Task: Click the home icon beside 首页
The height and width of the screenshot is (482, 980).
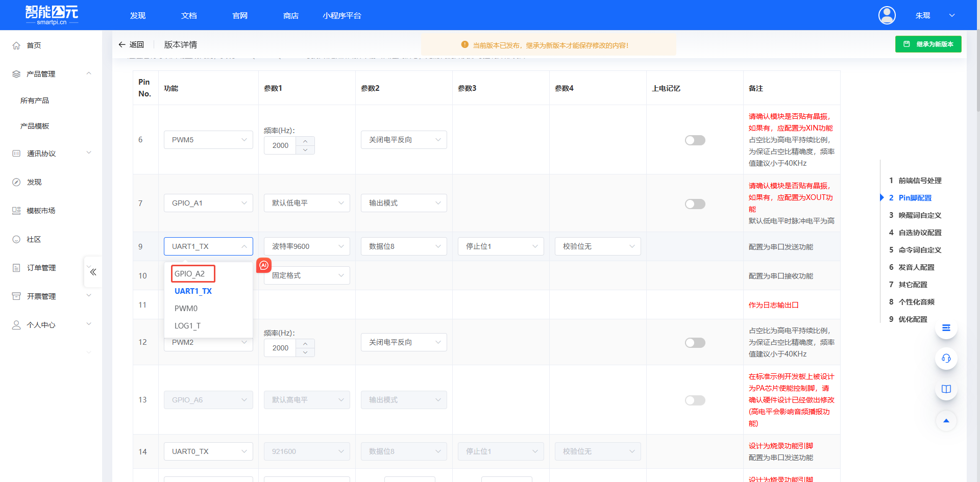Action: coord(16,45)
